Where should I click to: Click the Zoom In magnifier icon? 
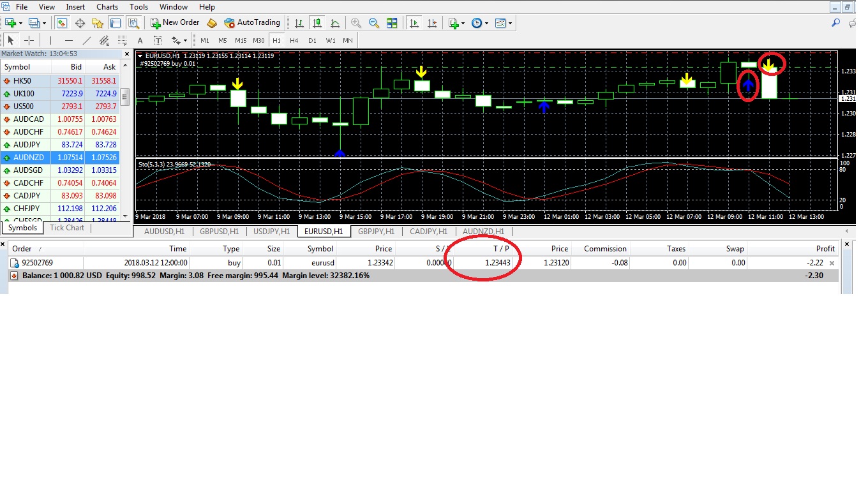tap(356, 23)
